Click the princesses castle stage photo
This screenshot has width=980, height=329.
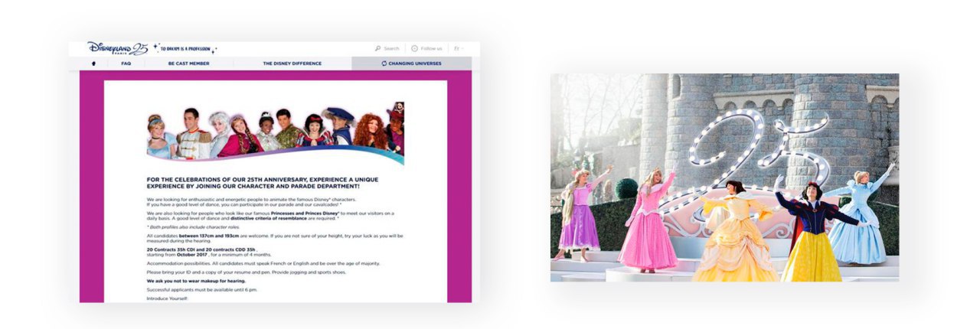click(x=724, y=178)
